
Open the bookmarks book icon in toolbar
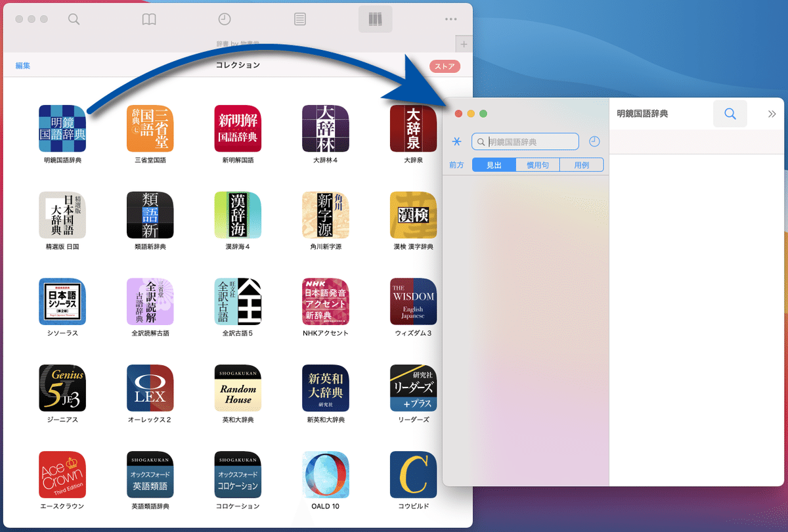coord(150,20)
